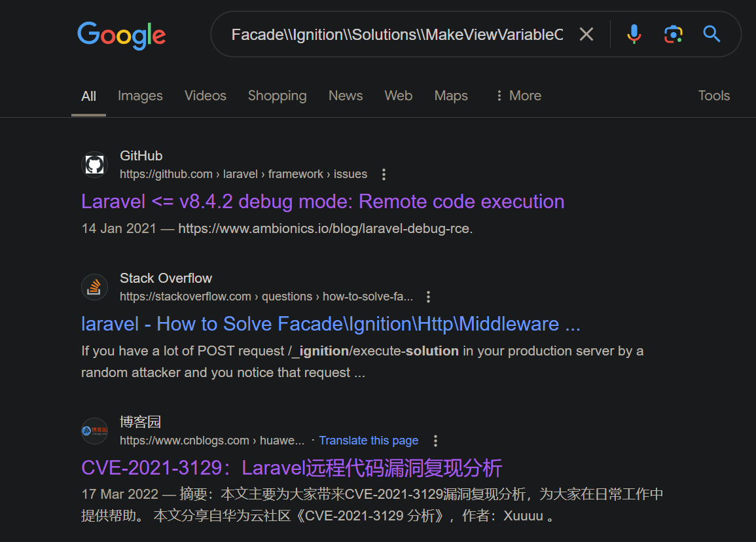Click the Translate this page link
This screenshot has height=542, width=756.
[x=369, y=440]
